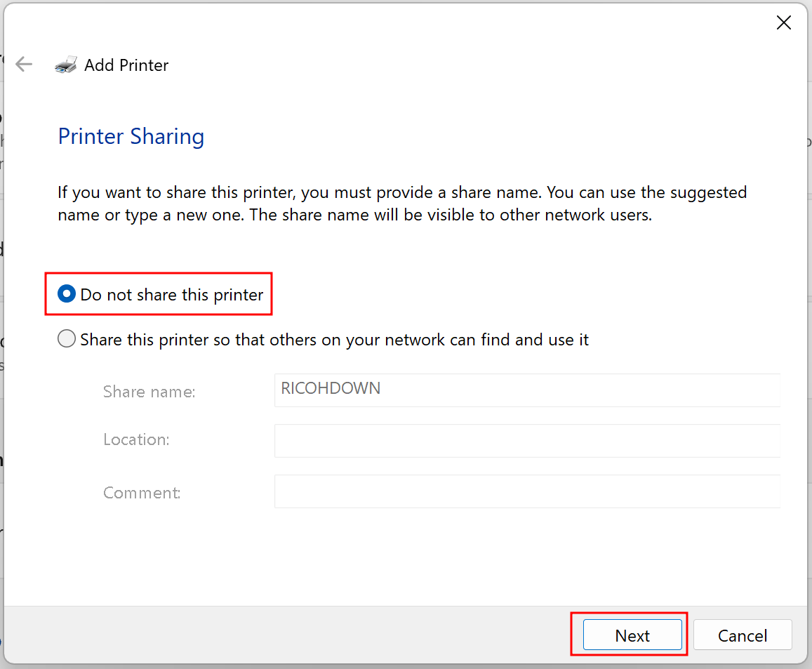Click the 'Share name:' label
Image resolution: width=812 pixels, height=669 pixels.
[149, 392]
